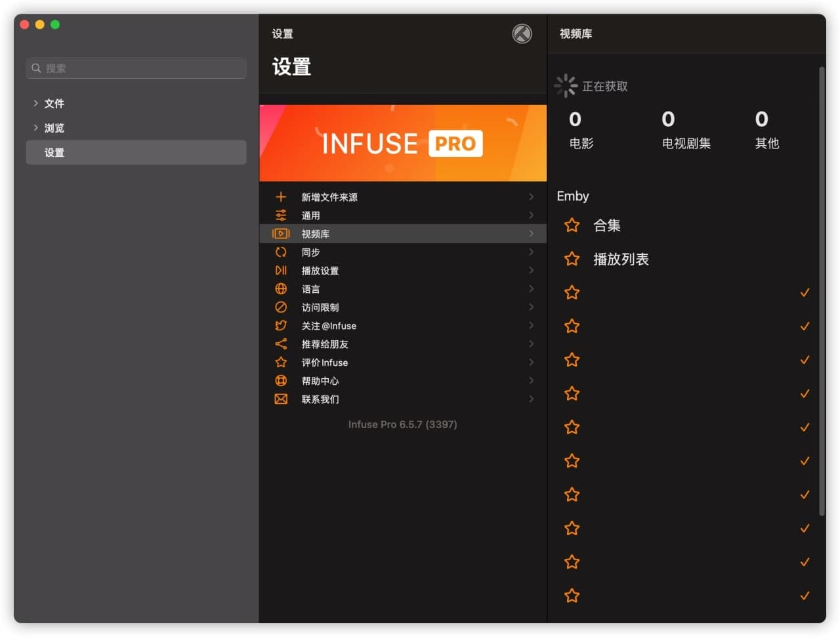Click the Infuse Pro 6.5.7 (3397) version text

[402, 424]
